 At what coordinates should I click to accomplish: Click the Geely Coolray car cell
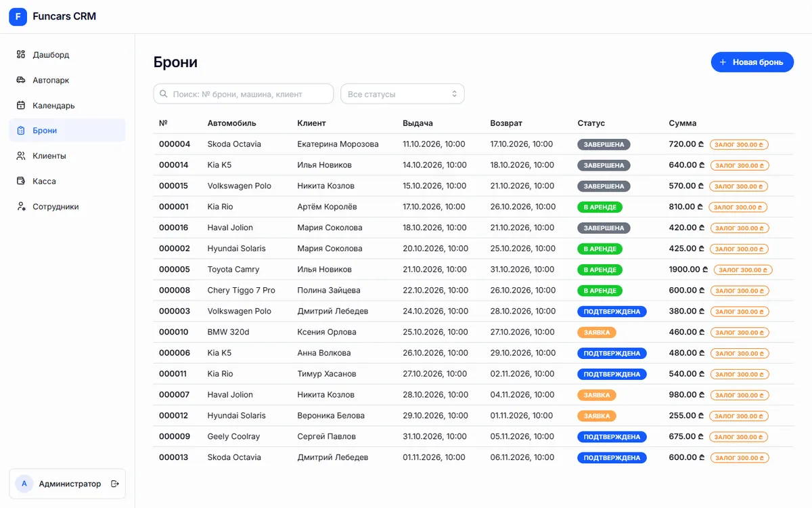233,437
